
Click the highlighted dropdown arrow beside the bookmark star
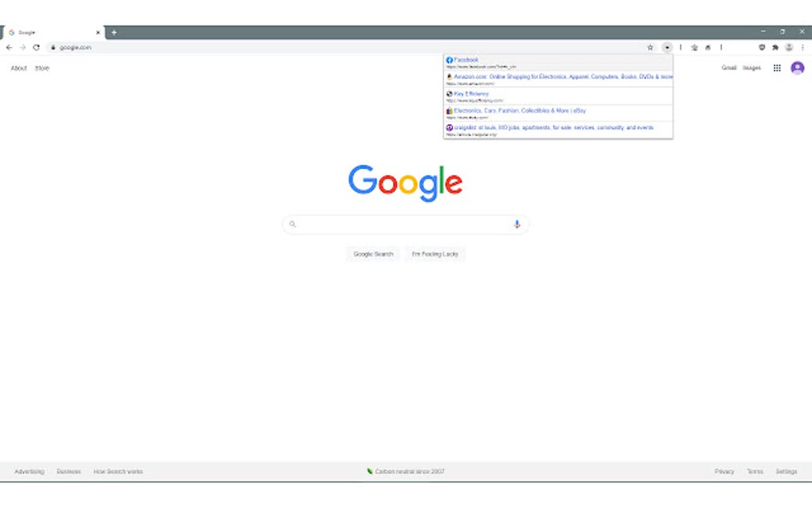pyautogui.click(x=666, y=47)
